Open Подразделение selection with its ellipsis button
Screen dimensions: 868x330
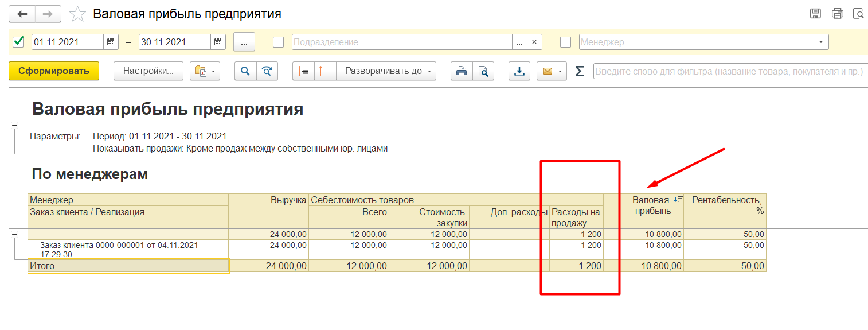tap(519, 42)
